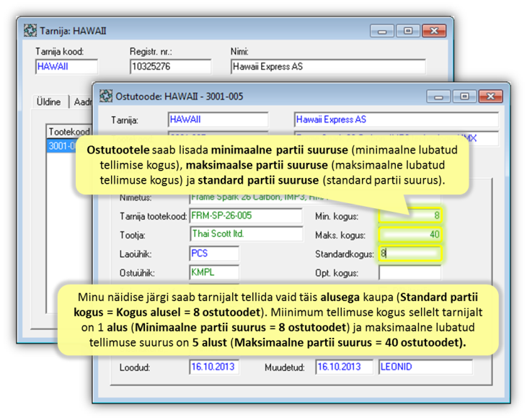Viewport: 527px width, 420px height.
Task: Minimize the Ostutoode window
Action: click(x=438, y=97)
